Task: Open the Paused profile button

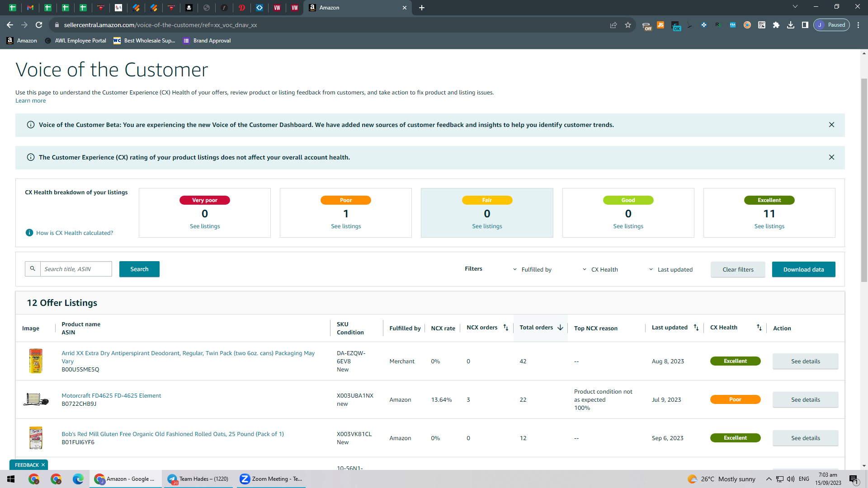Action: tap(832, 25)
